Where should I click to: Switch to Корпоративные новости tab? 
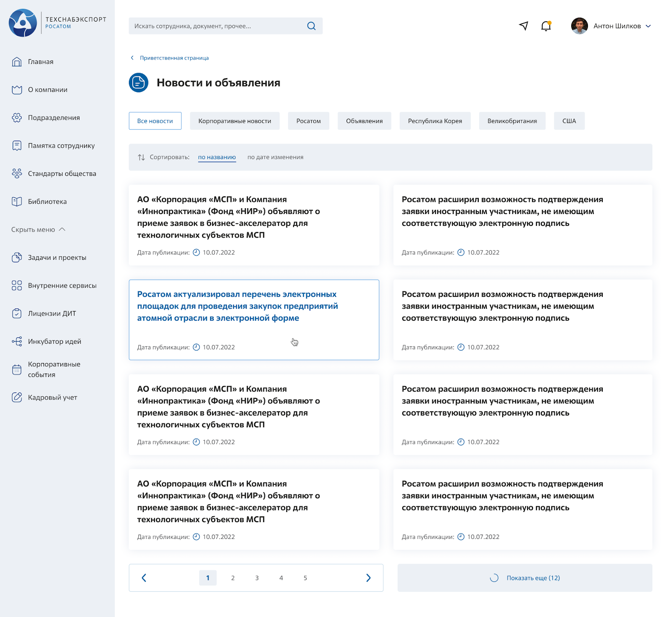tap(234, 121)
